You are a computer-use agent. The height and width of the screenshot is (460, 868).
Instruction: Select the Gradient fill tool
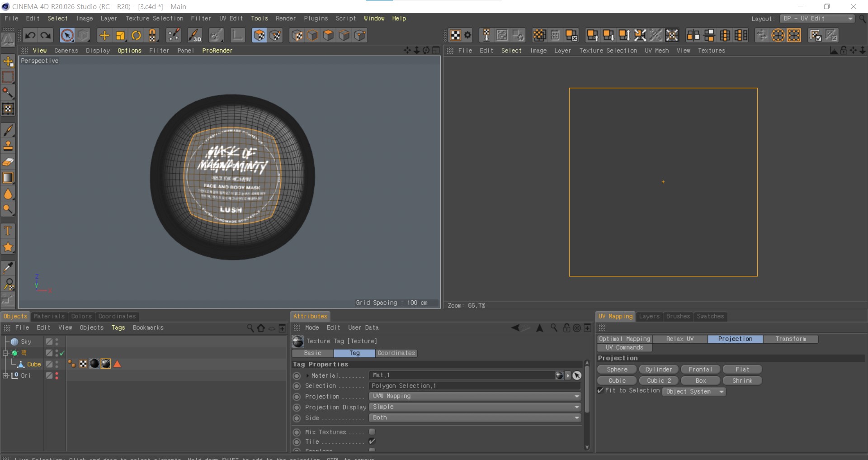click(8, 178)
